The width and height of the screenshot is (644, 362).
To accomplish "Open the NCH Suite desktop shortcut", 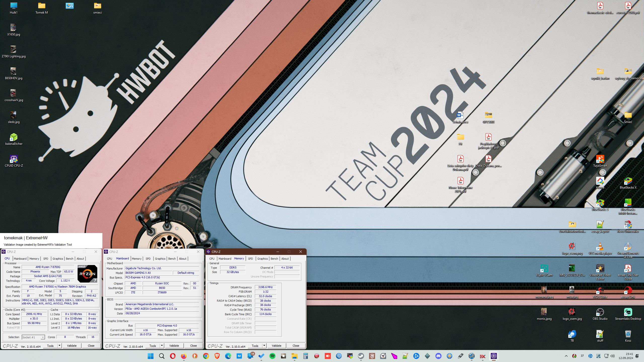I will [x=600, y=292].
